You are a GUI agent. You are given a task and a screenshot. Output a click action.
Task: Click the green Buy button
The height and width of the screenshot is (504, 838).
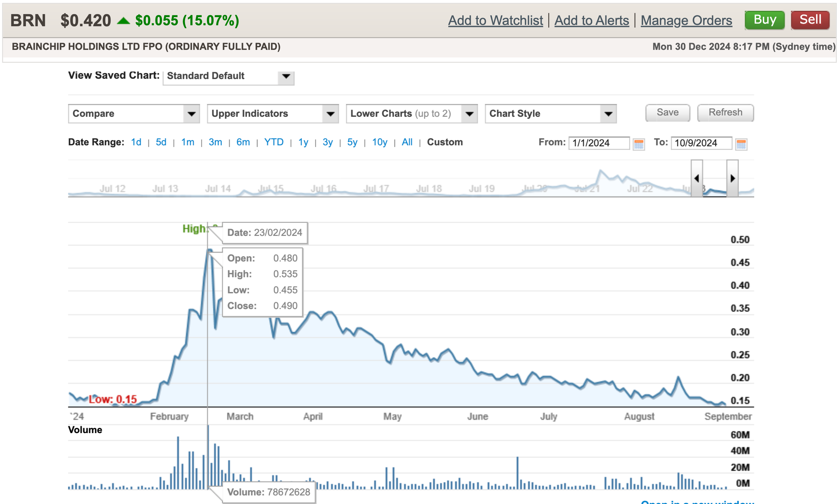(x=764, y=20)
